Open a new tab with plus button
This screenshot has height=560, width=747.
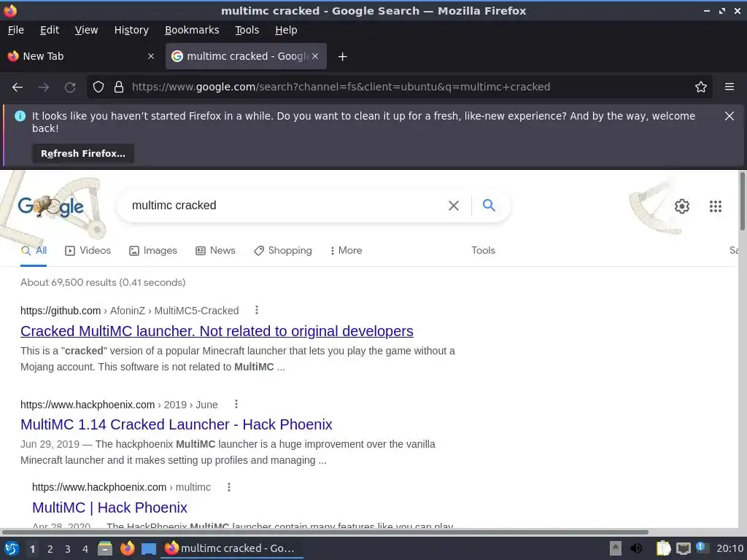[x=342, y=57]
